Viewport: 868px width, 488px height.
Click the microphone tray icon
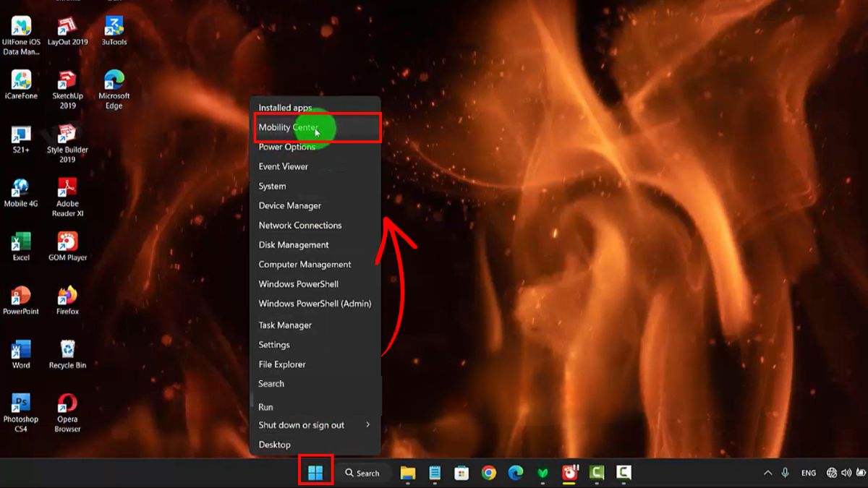pyautogui.click(x=786, y=473)
